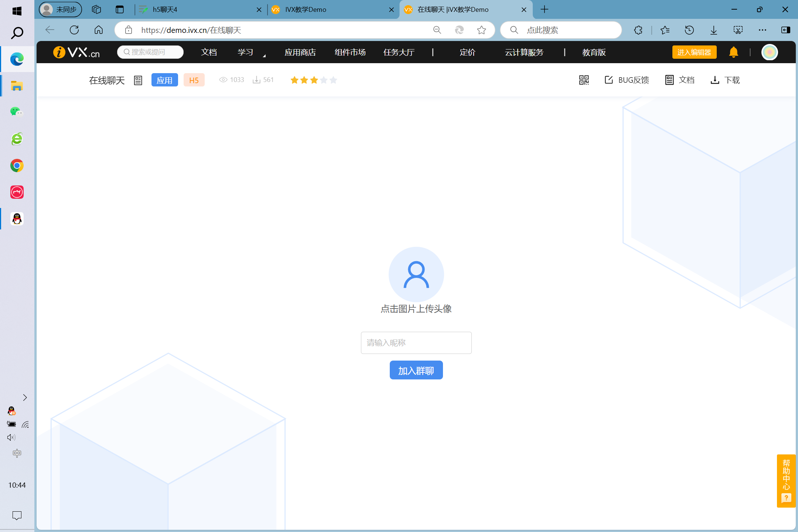This screenshot has height=532, width=798.
Task: Open browser downloads icon
Action: pos(714,30)
